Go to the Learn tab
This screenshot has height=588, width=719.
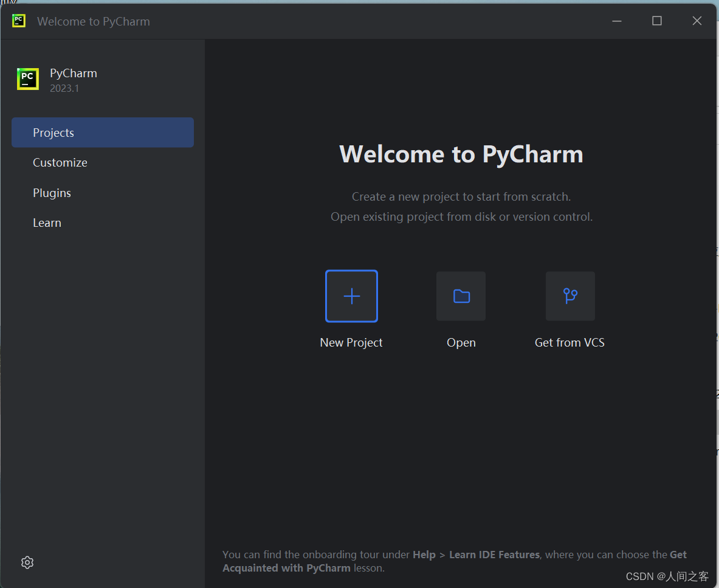click(103, 223)
